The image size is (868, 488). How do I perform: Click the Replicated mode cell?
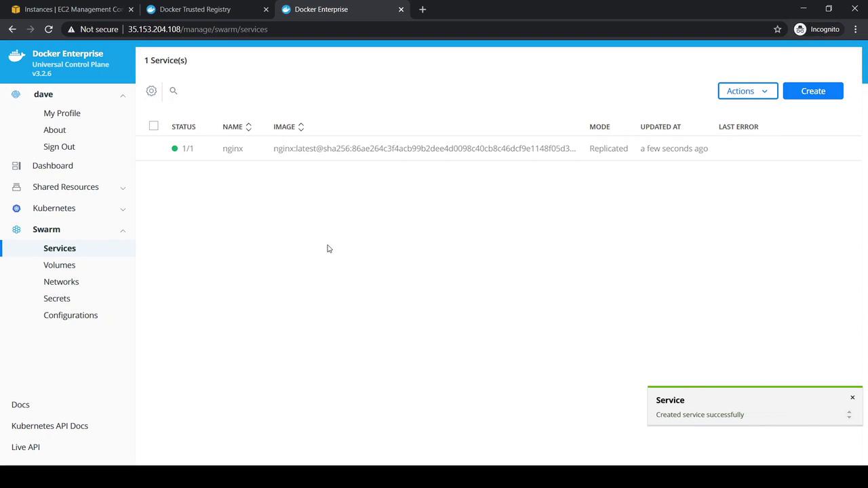pyautogui.click(x=608, y=148)
